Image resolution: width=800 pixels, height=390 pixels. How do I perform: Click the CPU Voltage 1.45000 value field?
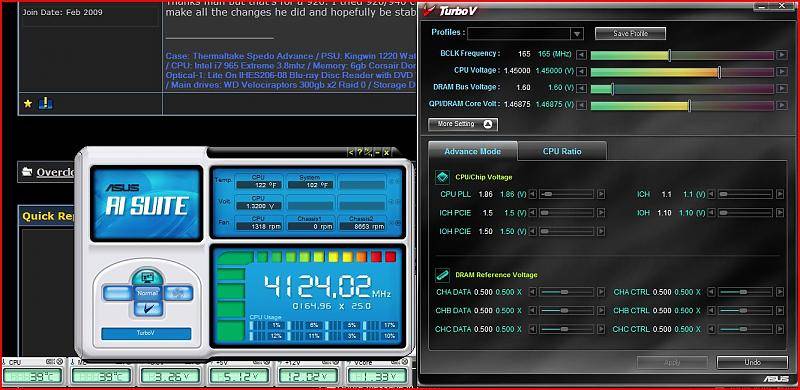[x=517, y=70]
